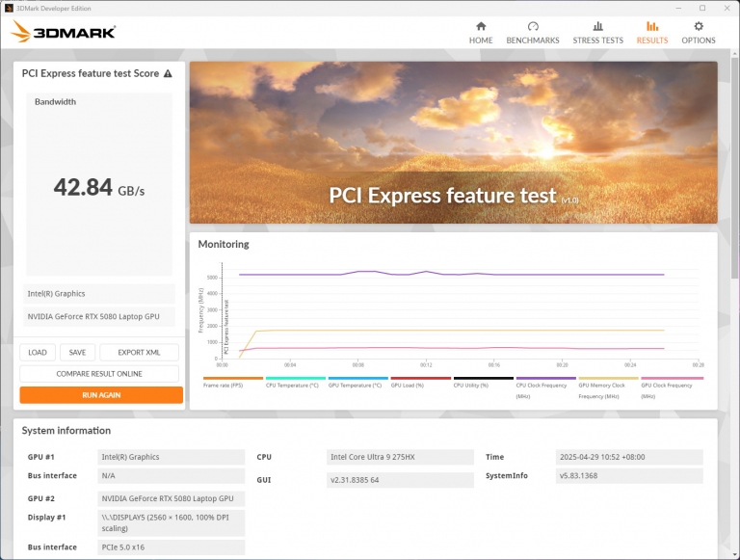The height and width of the screenshot is (560, 740).
Task: Click the Home house icon
Action: click(481, 26)
